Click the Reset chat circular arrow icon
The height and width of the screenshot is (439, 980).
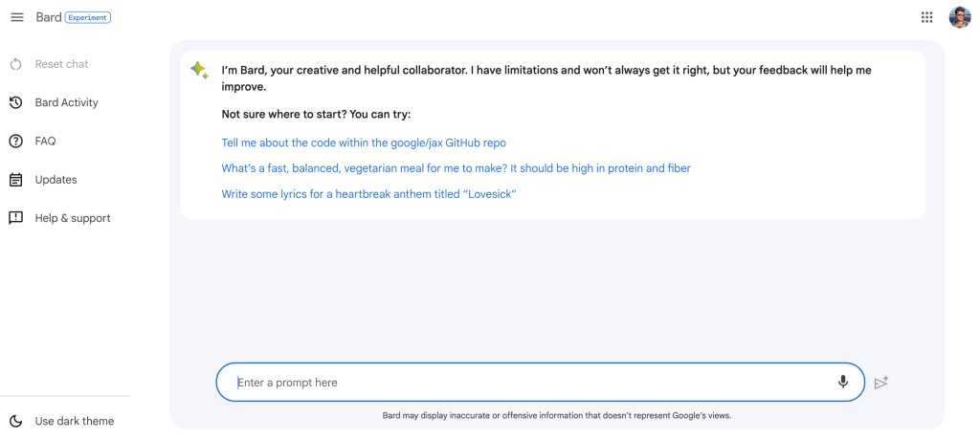[x=16, y=64]
